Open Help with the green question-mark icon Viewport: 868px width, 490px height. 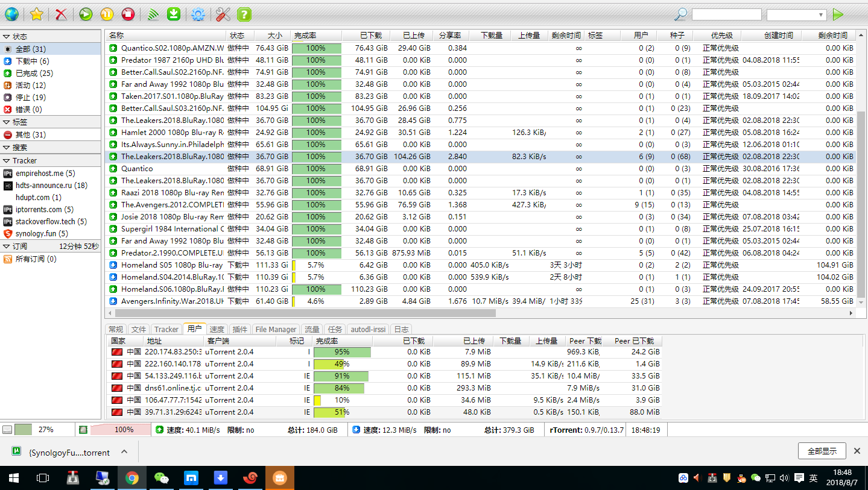pyautogui.click(x=244, y=14)
